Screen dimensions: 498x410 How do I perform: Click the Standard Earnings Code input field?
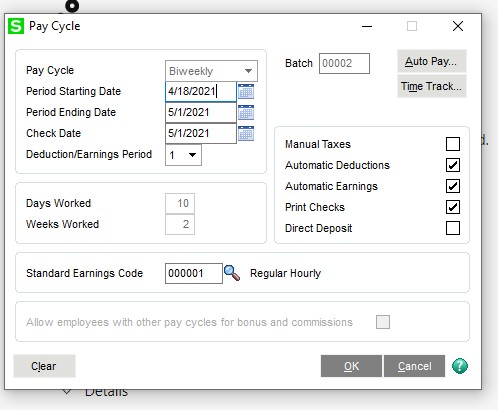pyautogui.click(x=194, y=273)
